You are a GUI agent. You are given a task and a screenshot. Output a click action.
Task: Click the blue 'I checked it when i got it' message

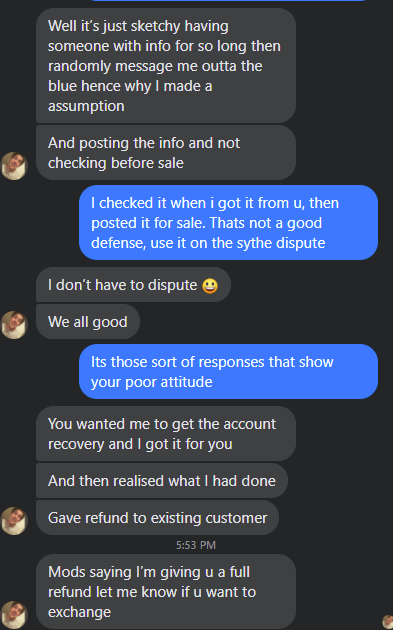point(228,223)
